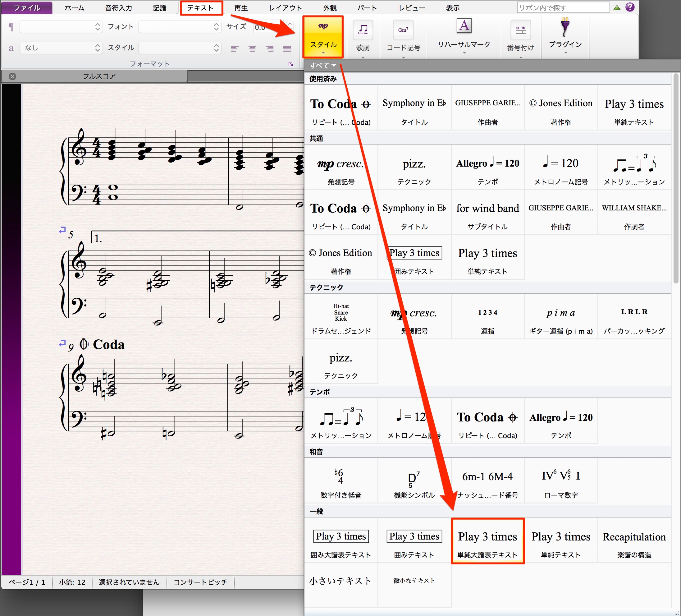
Task: Switch to the 記譜 tab
Action: tap(159, 8)
